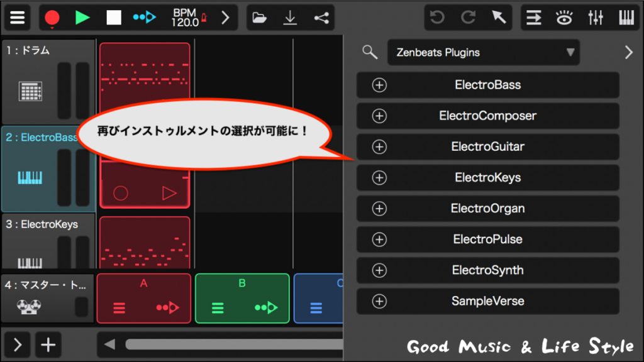This screenshot has height=362, width=644.
Task: Open project with the folder icon
Action: pos(259,18)
